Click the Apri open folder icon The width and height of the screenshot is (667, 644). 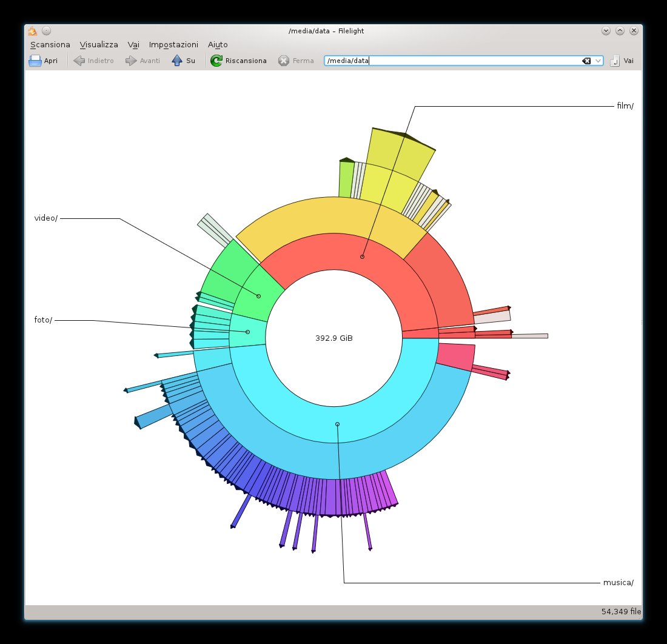[35, 61]
